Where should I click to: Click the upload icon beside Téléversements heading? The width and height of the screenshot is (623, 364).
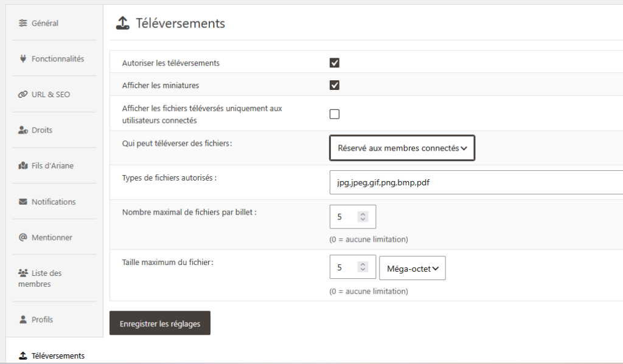point(123,23)
